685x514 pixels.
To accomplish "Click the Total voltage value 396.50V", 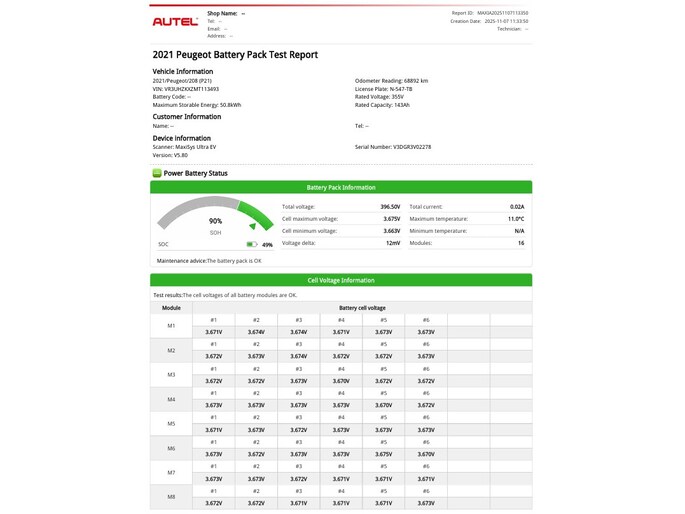I will (390, 207).
